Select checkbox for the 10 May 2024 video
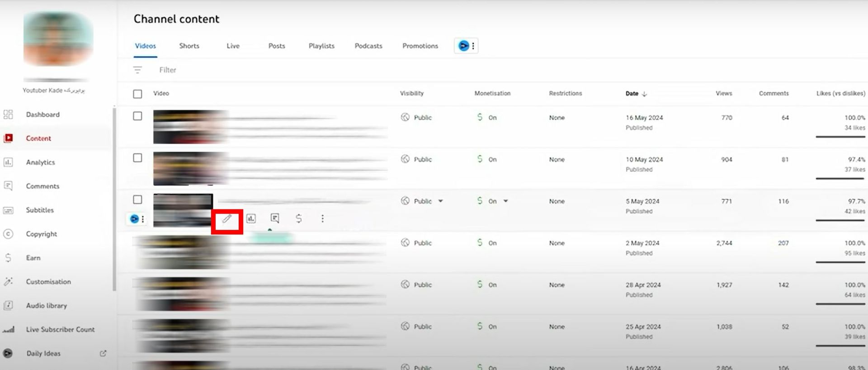This screenshot has height=370, width=868. coord(137,158)
